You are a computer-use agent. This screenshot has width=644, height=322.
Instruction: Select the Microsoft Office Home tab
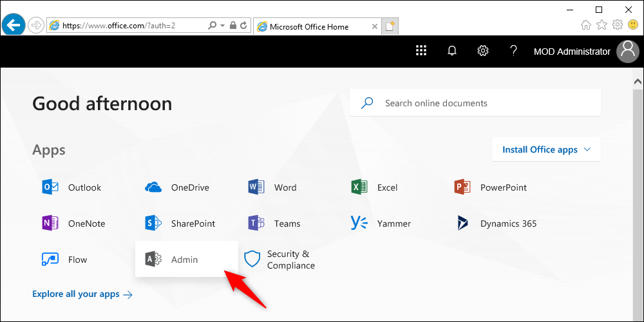click(317, 26)
